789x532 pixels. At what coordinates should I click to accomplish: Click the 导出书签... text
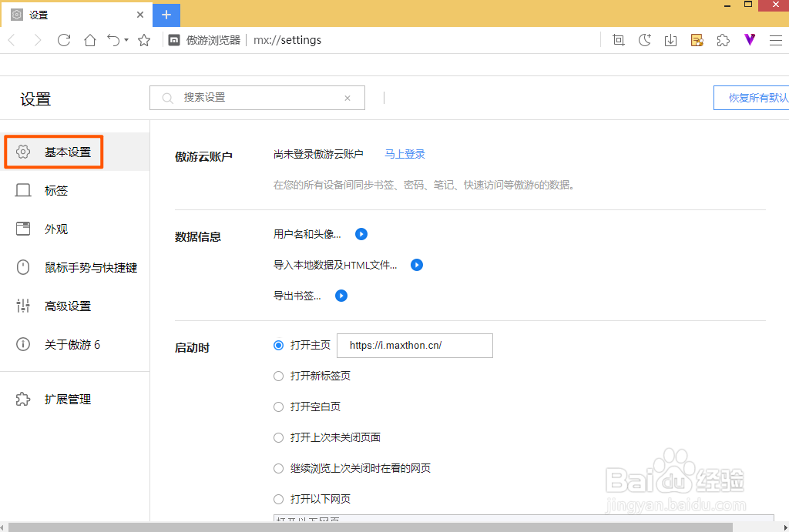(297, 296)
